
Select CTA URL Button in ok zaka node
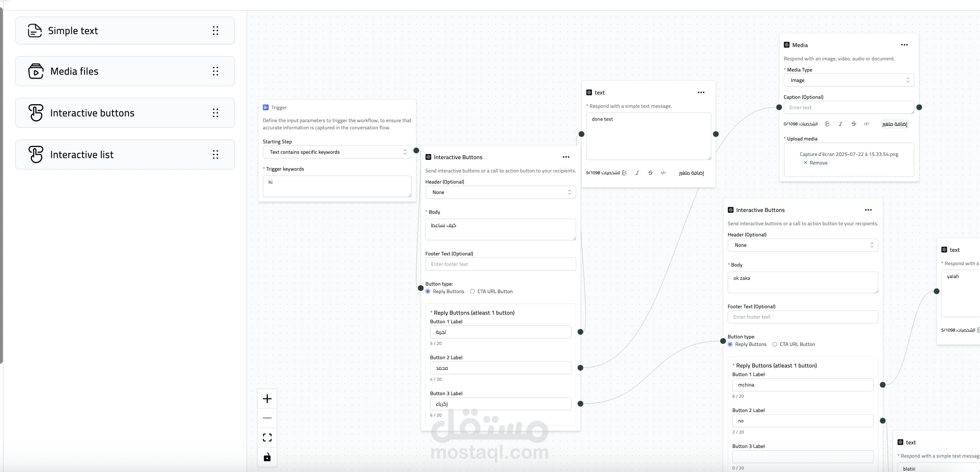click(775, 344)
